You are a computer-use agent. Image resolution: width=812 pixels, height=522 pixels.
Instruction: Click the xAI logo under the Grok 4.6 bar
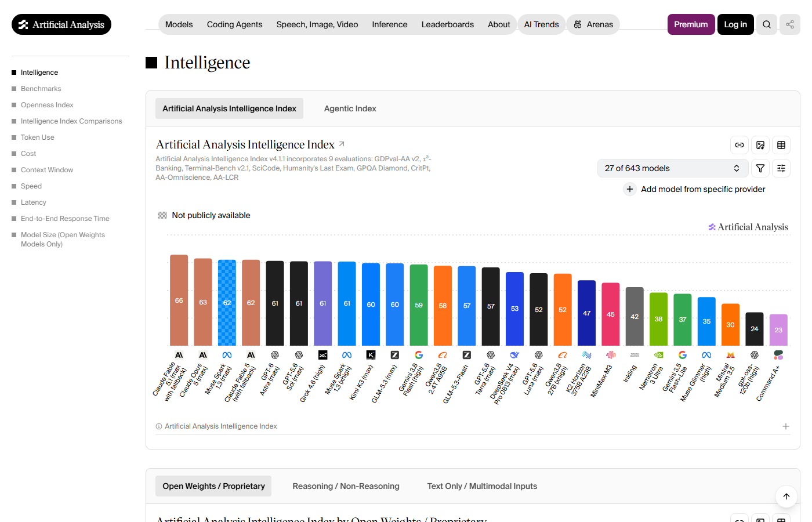[x=323, y=355]
